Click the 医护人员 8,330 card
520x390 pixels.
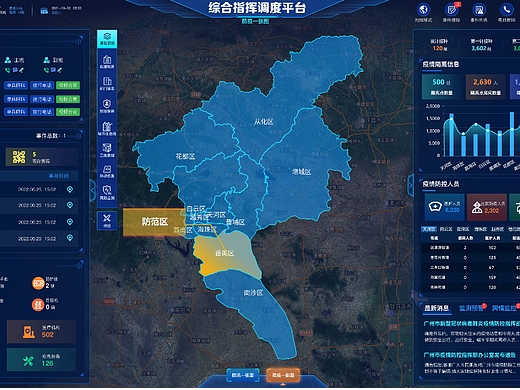click(x=445, y=207)
